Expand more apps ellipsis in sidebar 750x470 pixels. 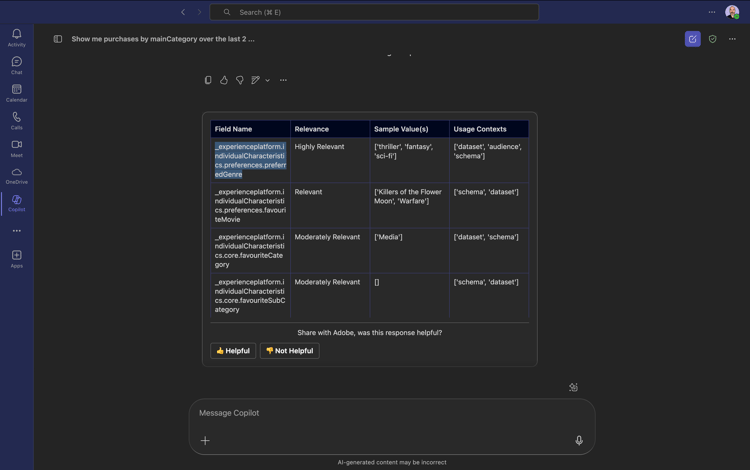[17, 231]
